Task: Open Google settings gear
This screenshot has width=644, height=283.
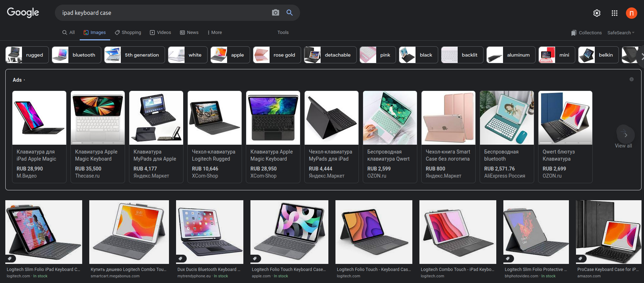Action: pos(597,13)
